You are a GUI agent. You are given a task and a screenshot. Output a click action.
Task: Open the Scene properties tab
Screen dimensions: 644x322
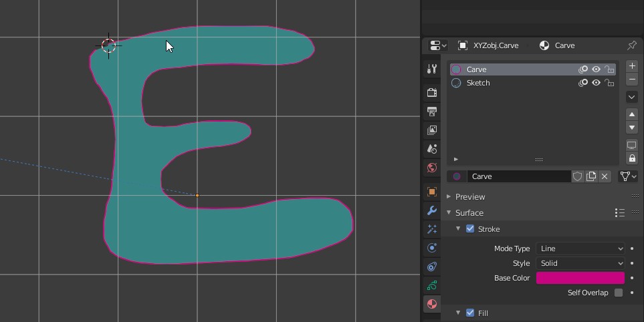pos(432,149)
